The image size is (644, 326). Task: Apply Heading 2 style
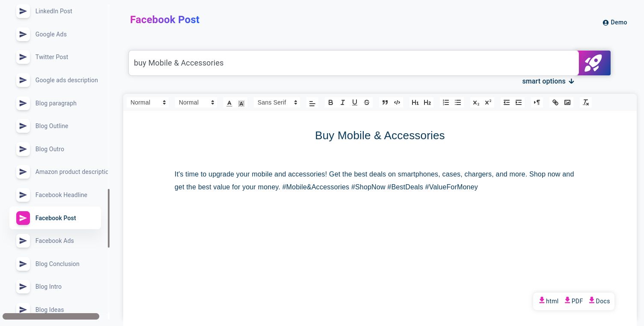click(427, 102)
